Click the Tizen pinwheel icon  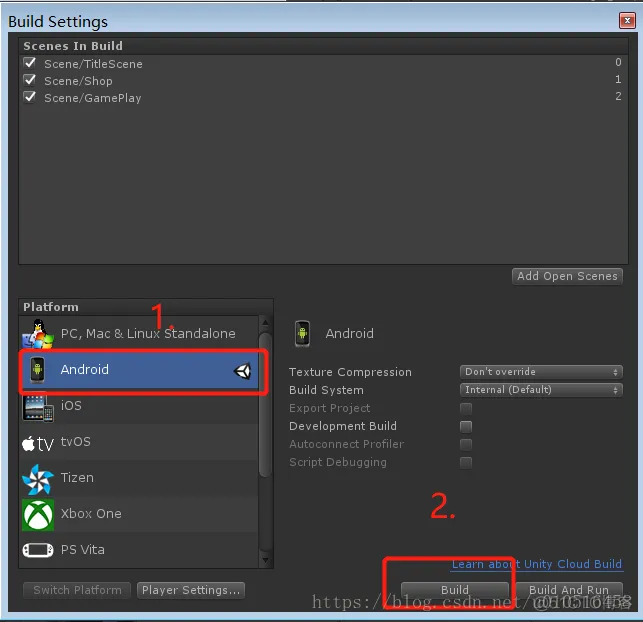[38, 479]
